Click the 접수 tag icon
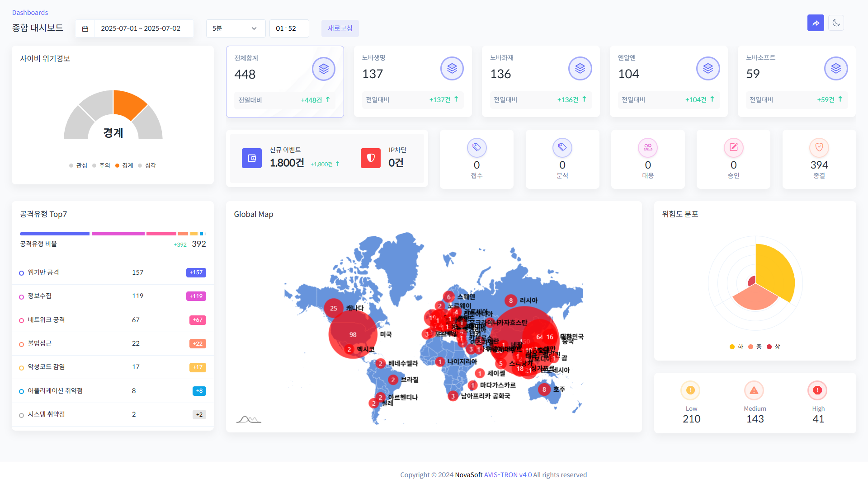Viewport: 868px width, 488px height. click(476, 147)
